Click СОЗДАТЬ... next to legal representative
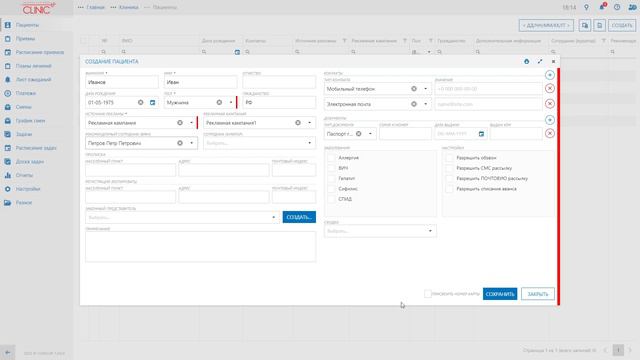The height and width of the screenshot is (360, 640). point(299,217)
